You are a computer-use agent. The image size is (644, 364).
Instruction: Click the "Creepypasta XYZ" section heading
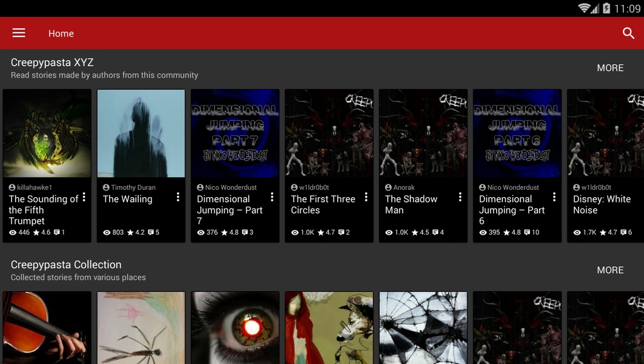52,62
